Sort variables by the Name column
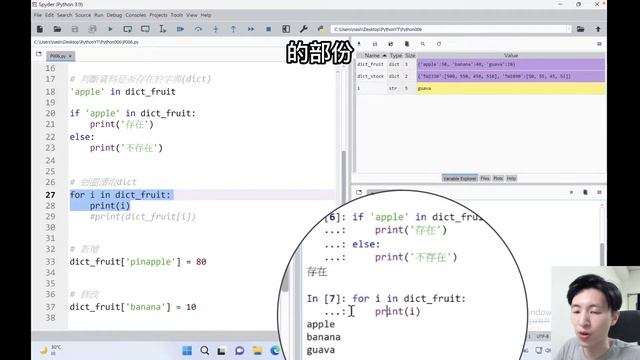 tap(372, 55)
